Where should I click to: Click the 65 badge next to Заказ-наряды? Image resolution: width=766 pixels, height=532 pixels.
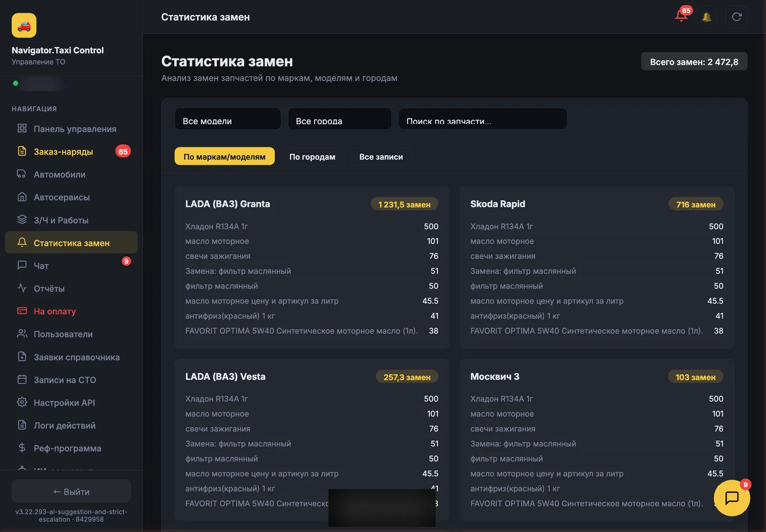tap(123, 151)
